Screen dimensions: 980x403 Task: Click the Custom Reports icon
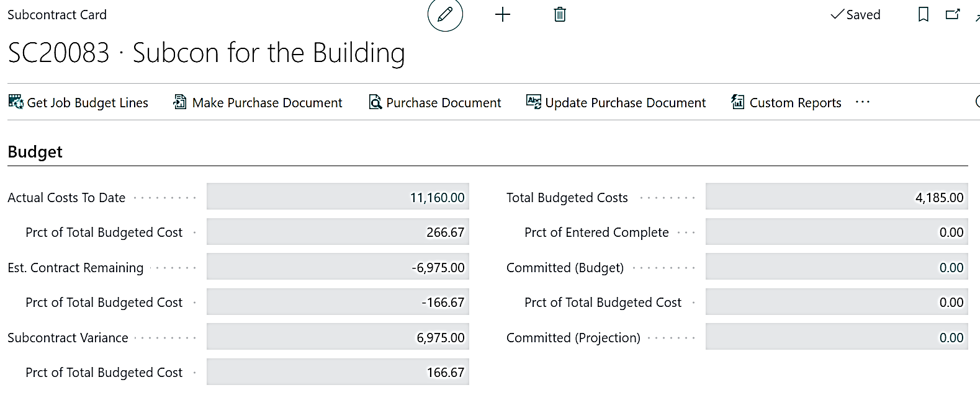(738, 102)
